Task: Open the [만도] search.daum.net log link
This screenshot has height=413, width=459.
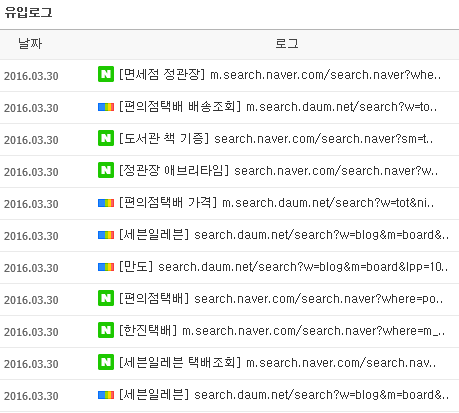Action: click(284, 267)
